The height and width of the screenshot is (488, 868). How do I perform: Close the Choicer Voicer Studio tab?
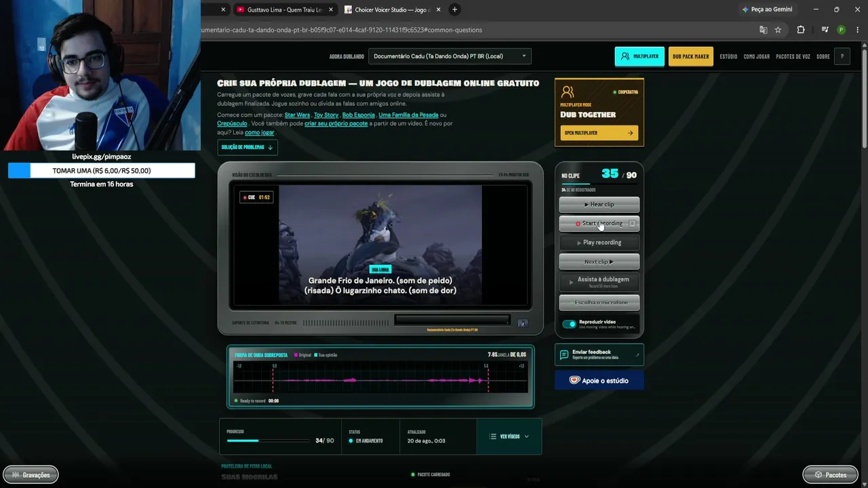coord(438,9)
